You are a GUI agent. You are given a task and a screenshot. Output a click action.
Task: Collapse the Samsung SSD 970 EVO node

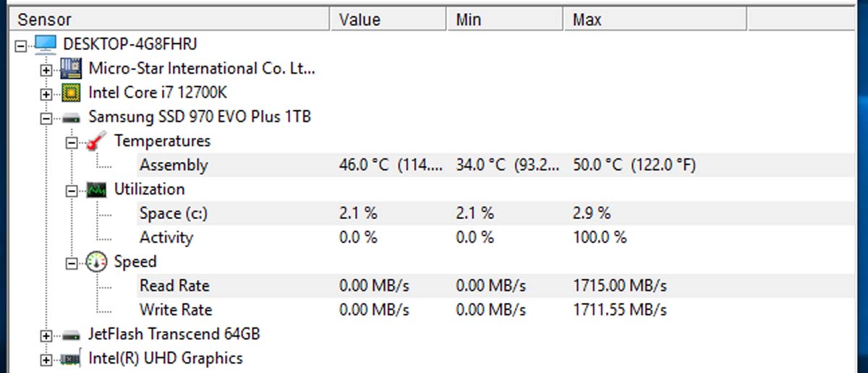coord(46,118)
